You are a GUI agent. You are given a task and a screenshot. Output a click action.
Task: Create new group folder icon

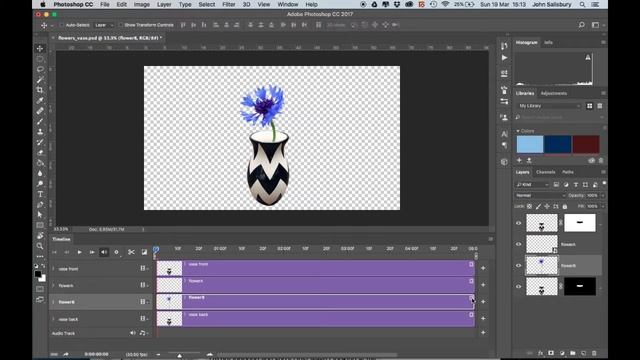(573, 353)
